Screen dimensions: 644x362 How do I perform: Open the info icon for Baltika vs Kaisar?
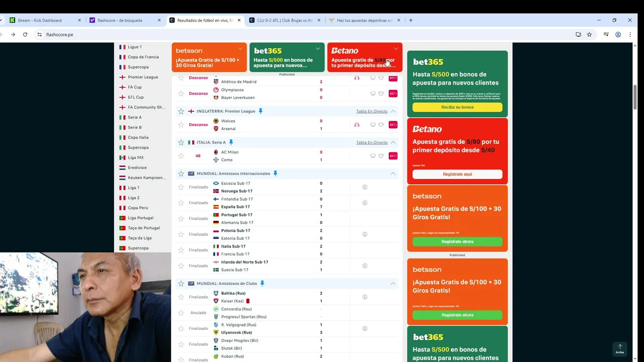[365, 297]
